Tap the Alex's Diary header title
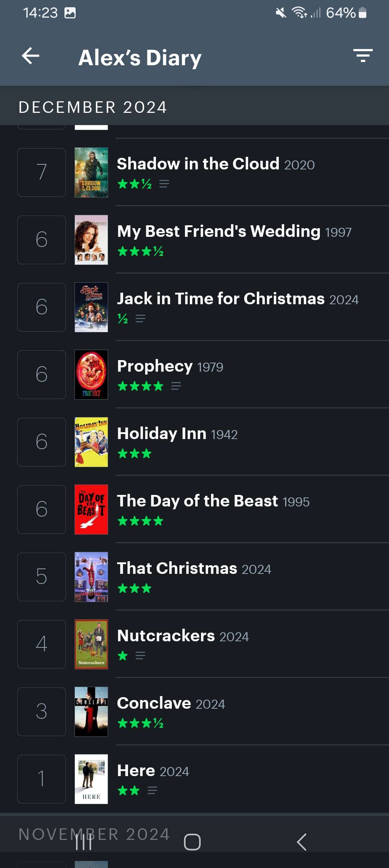The height and width of the screenshot is (868, 389). coord(140,58)
